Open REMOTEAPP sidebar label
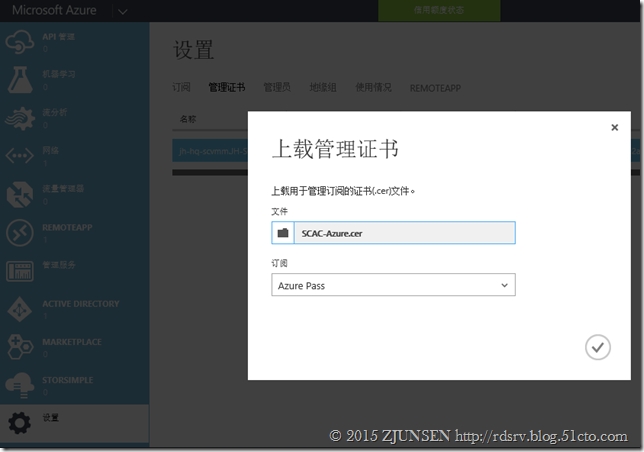Viewport: 644px width, 452px height. pos(67,227)
